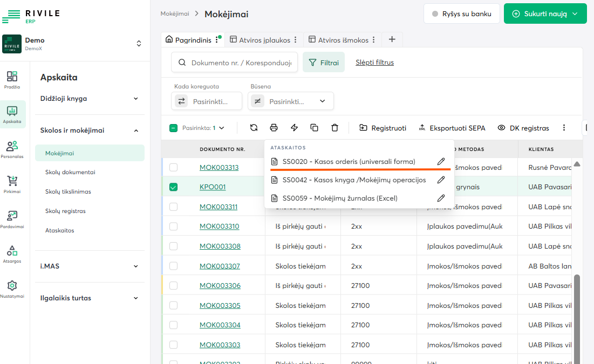Open the Būsena filter dropdown
Screen dimensions: 594x364
pos(291,101)
